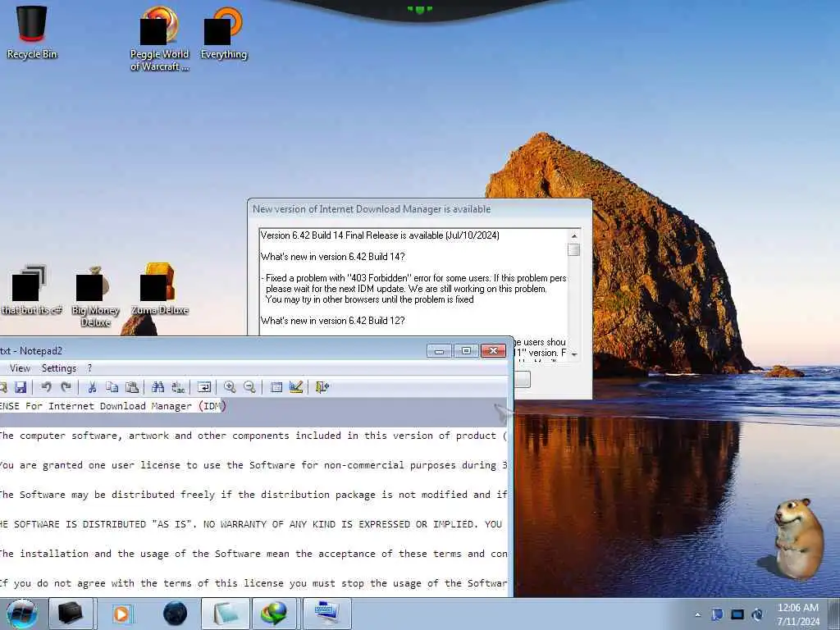Viewport: 840px width, 630px height.
Task: Click the black box taskbar button
Action: click(x=71, y=614)
